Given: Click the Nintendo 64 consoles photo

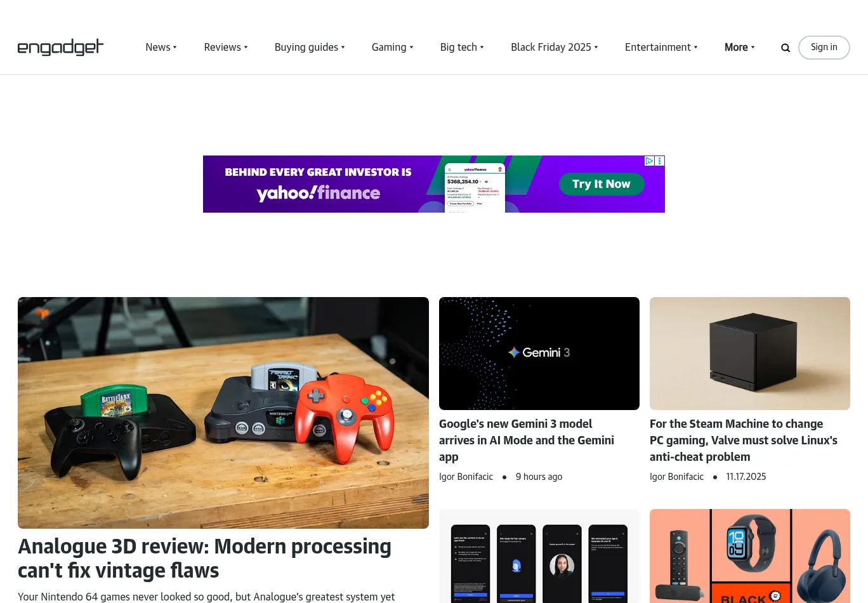Looking at the screenshot, I should (223, 413).
